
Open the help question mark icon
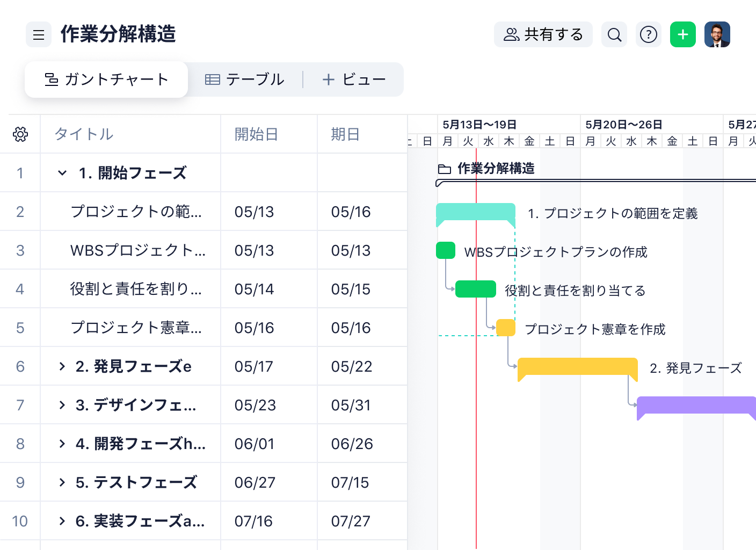(x=649, y=35)
